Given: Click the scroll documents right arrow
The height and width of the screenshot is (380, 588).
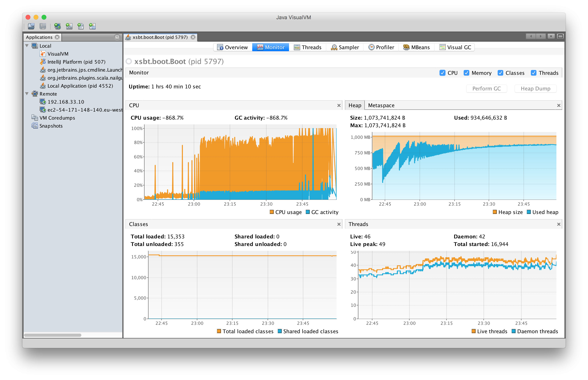Looking at the screenshot, I should tap(540, 36).
